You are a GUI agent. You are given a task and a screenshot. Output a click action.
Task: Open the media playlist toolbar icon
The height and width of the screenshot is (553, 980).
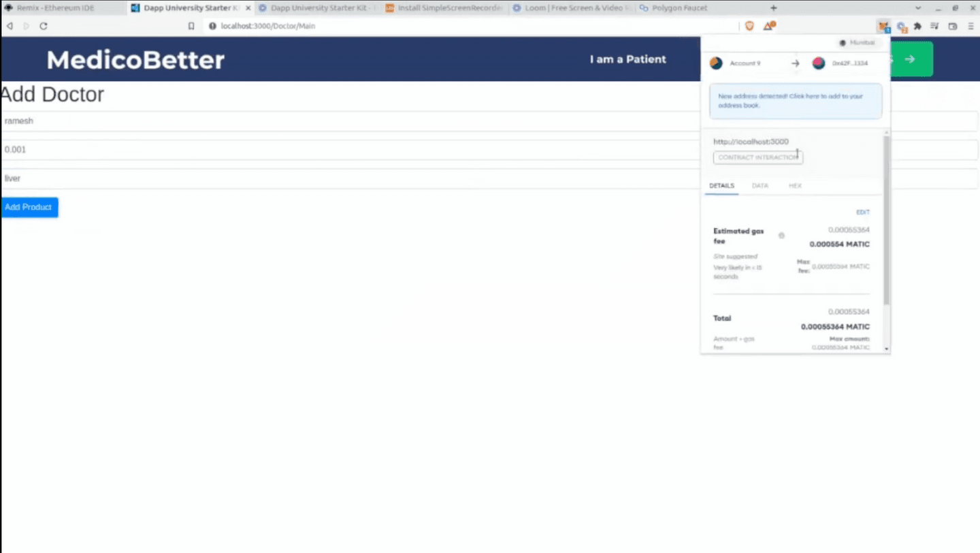pos(934,26)
